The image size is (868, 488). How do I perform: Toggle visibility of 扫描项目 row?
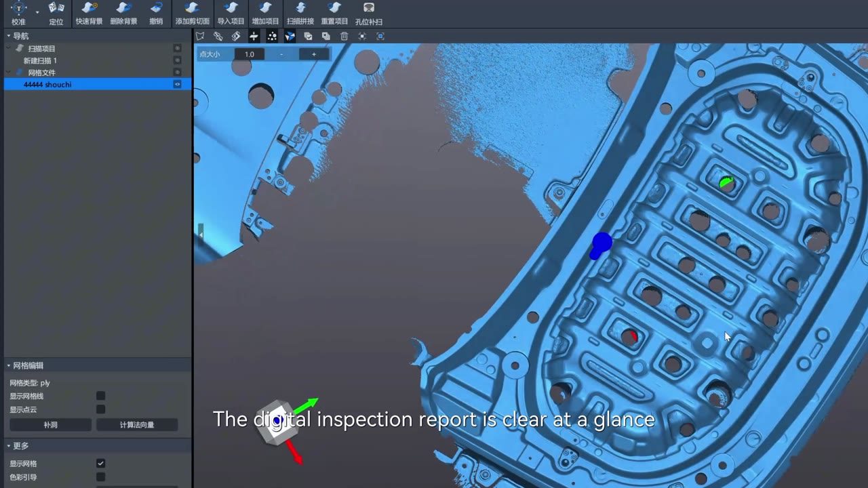[177, 49]
